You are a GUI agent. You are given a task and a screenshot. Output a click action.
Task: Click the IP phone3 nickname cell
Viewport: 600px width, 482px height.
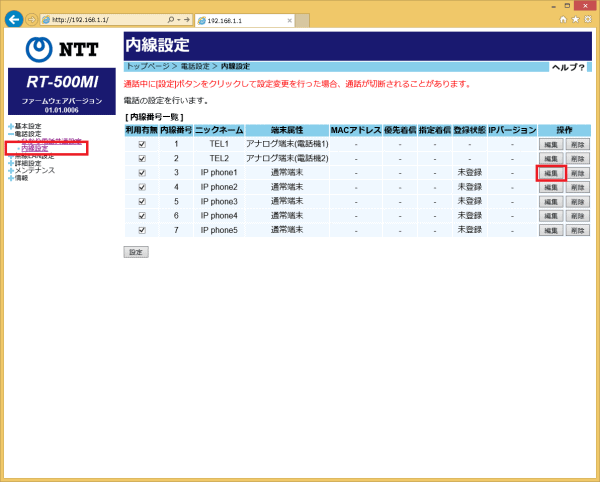219,202
